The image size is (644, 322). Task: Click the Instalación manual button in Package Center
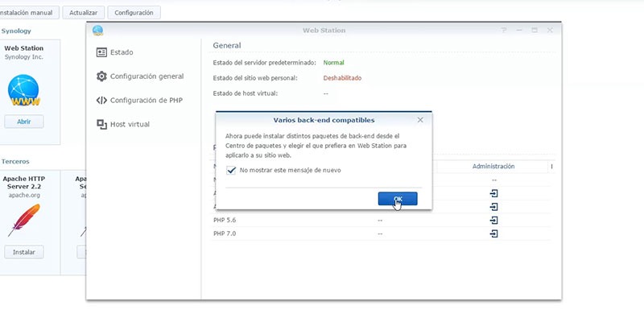click(x=28, y=13)
